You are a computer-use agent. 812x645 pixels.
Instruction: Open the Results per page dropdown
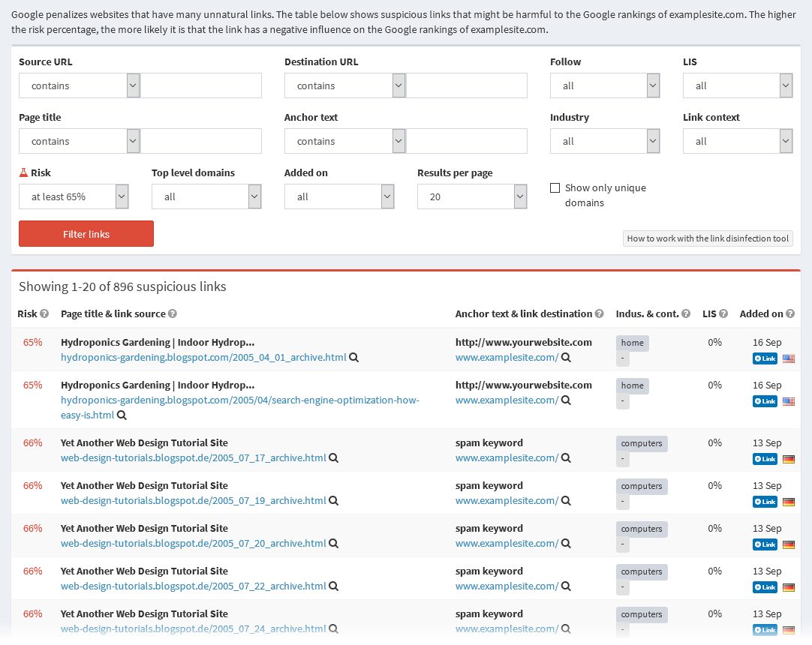[472, 196]
